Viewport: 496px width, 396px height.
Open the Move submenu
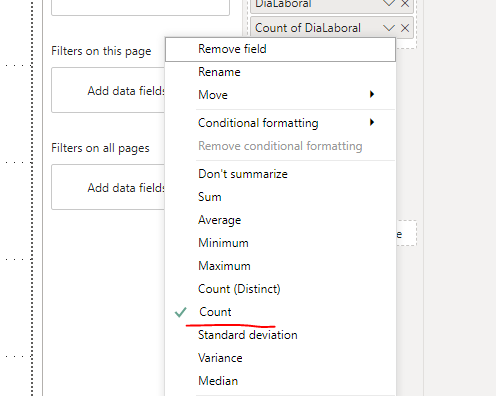[280, 95]
